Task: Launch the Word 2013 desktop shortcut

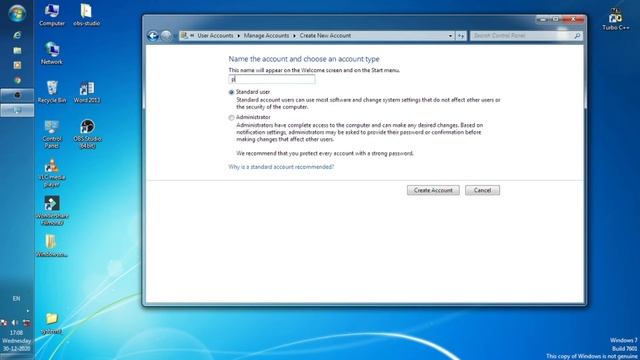Action: click(87, 91)
